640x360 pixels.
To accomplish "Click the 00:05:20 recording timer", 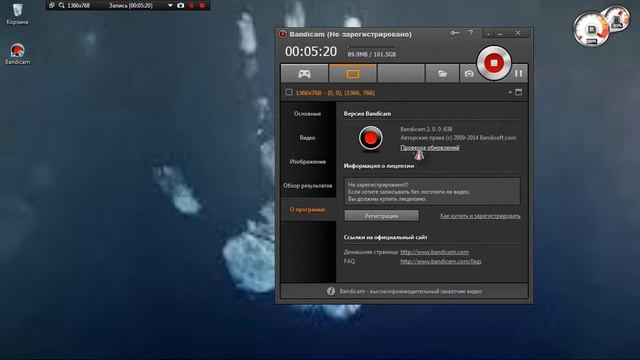I will tap(311, 51).
